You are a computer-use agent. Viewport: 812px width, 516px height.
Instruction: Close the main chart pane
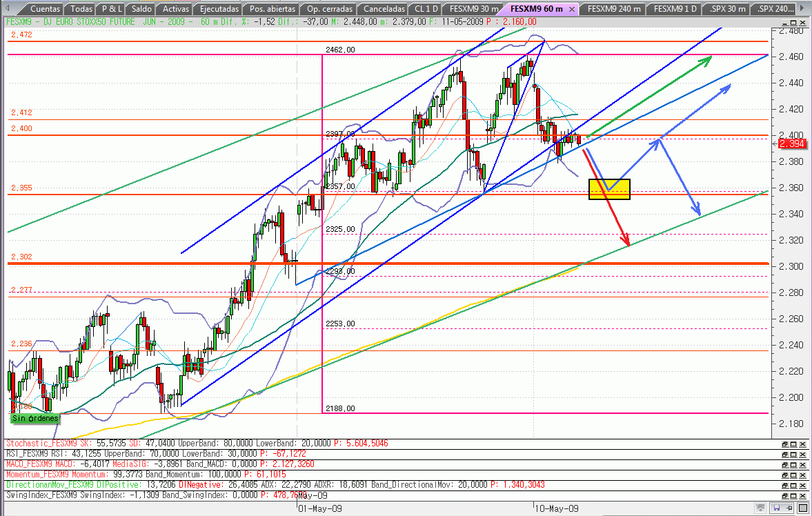pyautogui.click(x=802, y=22)
